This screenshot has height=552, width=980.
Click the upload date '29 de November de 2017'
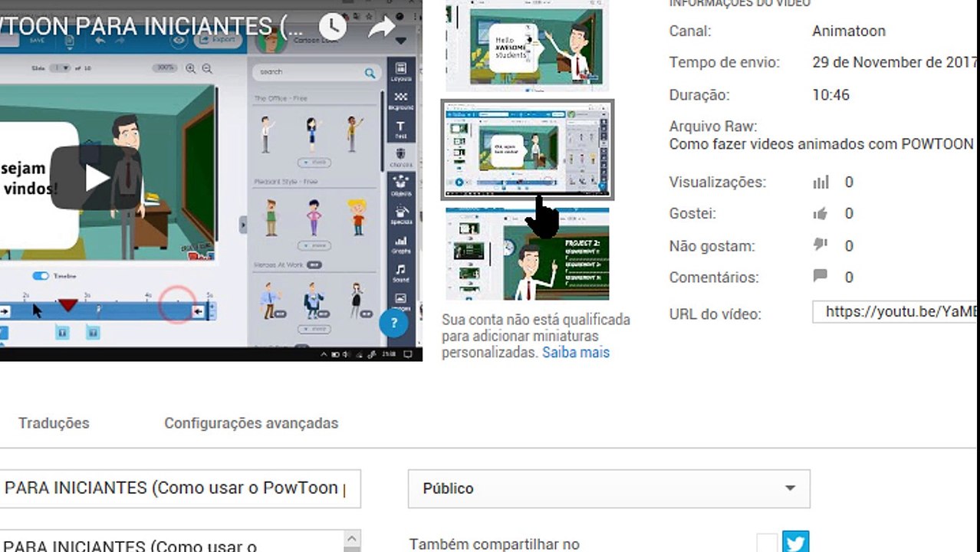click(x=896, y=63)
